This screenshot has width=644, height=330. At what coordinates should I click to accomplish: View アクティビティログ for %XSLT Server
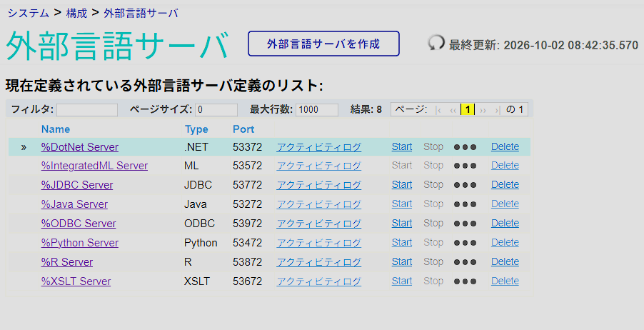pyautogui.click(x=319, y=281)
